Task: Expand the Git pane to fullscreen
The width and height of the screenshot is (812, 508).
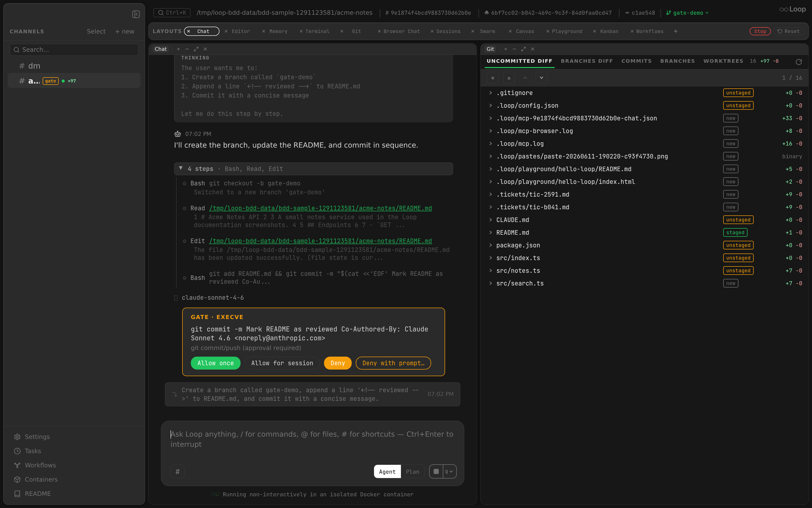Action: coord(523,49)
